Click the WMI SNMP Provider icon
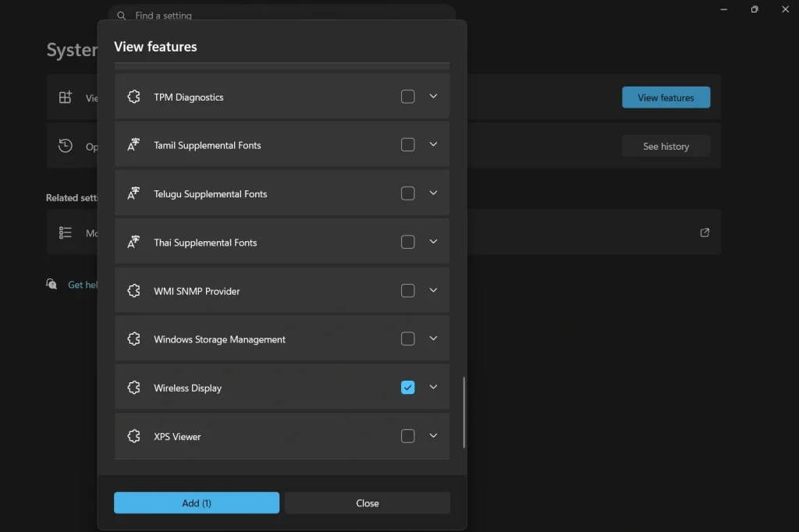This screenshot has height=532, width=799. (133, 291)
